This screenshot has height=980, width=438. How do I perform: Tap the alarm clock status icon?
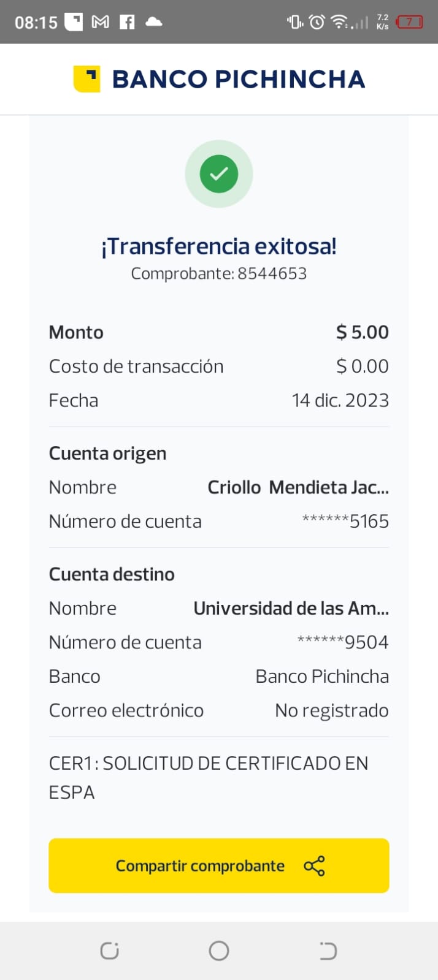coord(317,22)
